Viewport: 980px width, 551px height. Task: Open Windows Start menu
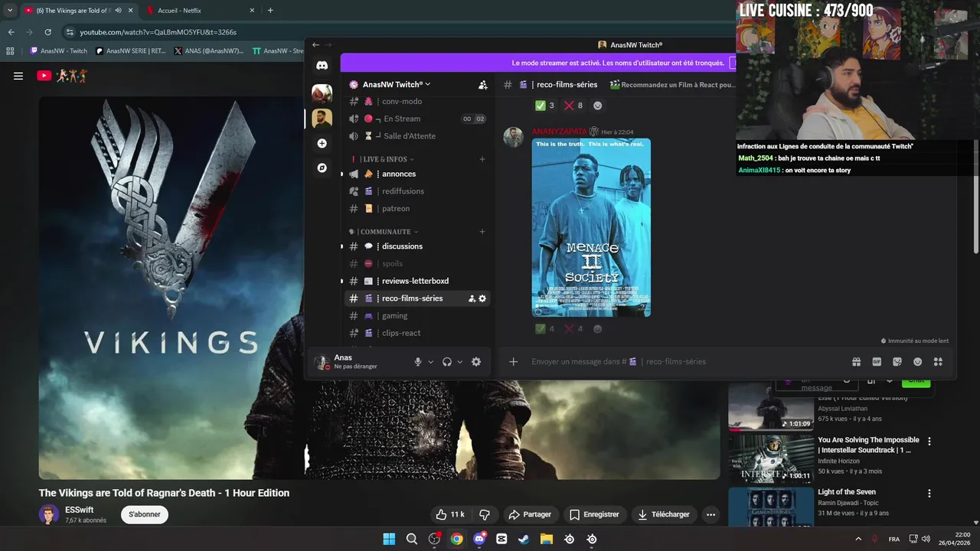pyautogui.click(x=389, y=539)
